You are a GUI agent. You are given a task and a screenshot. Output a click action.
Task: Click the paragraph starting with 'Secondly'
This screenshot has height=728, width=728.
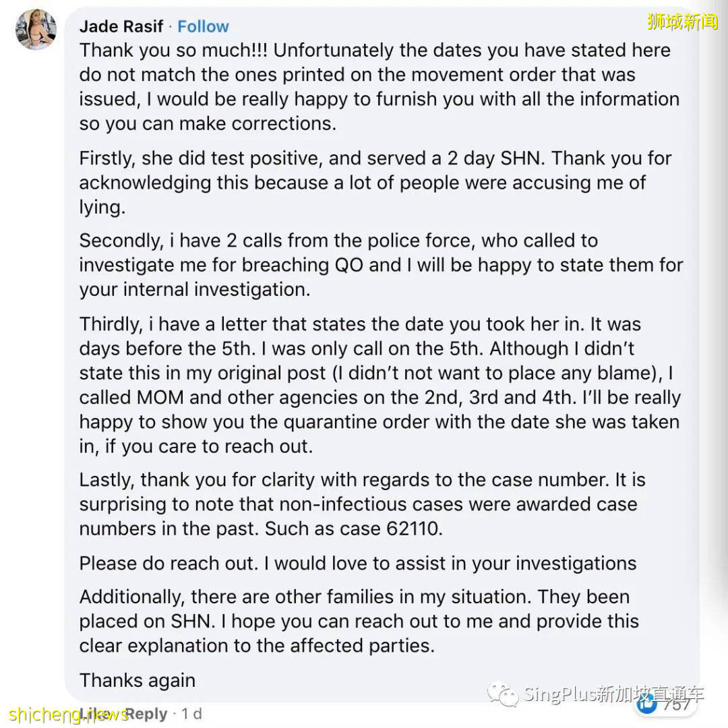tap(381, 265)
